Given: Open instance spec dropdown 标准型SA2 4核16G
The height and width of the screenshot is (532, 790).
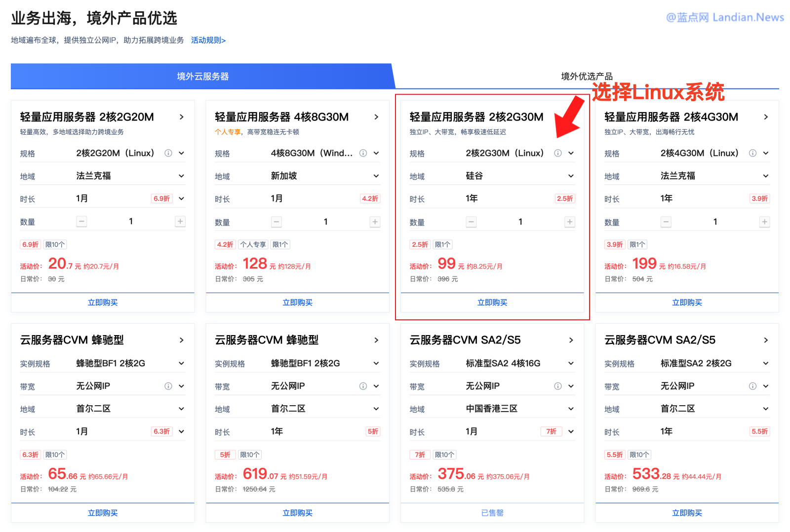Looking at the screenshot, I should 571,363.
